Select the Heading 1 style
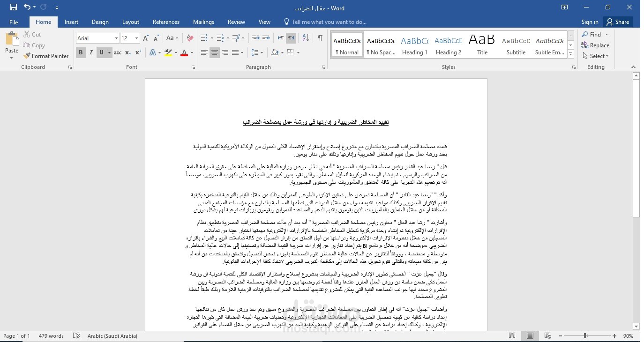The image size is (644, 342). 414,45
